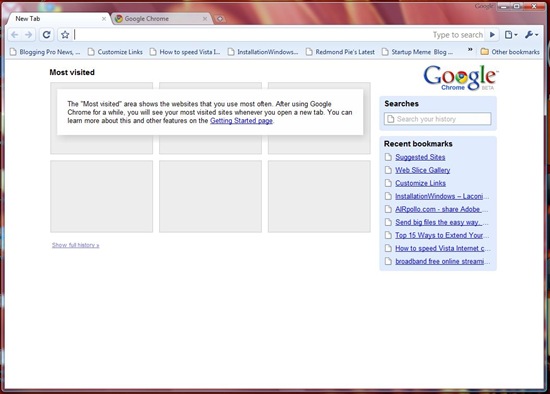550x394 pixels.
Task: Go forward with the forward arrow
Action: (28, 35)
